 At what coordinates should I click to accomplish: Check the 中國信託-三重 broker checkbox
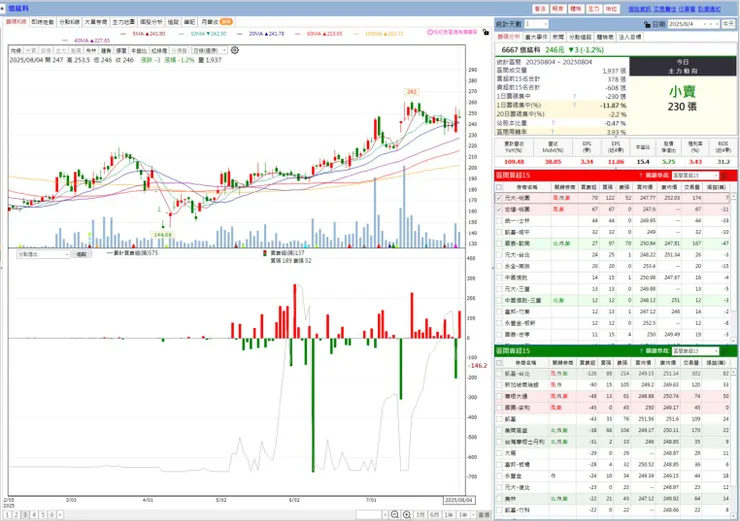[x=499, y=300]
